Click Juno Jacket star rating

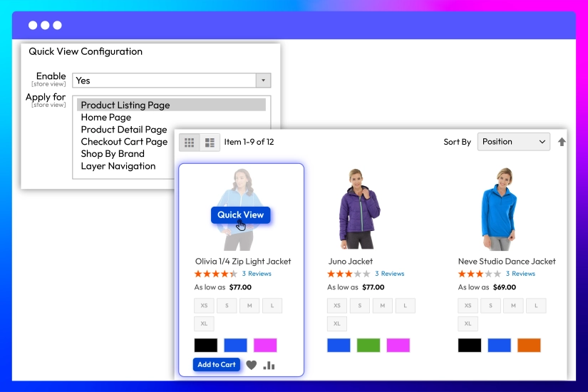pos(349,274)
